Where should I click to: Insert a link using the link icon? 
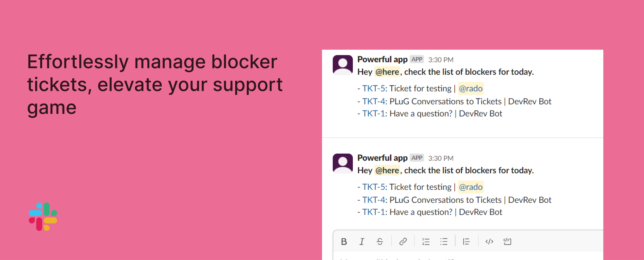403,241
